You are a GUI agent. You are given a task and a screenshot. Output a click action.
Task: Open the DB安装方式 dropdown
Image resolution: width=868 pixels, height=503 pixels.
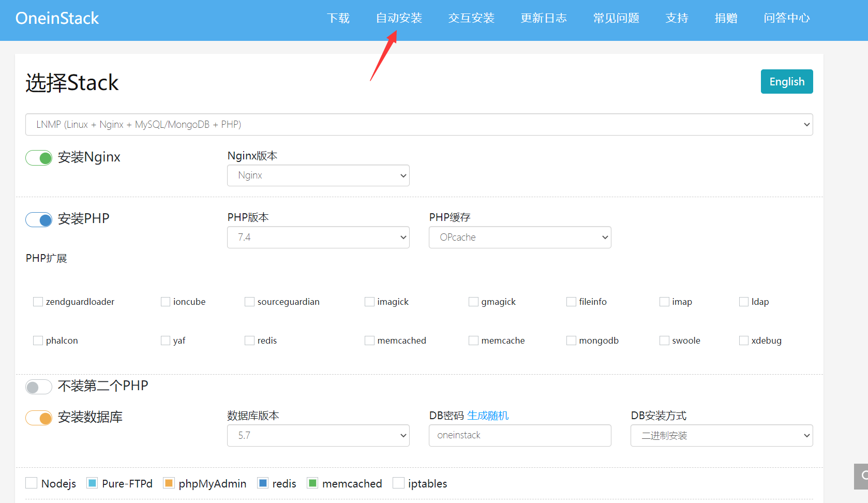(x=722, y=436)
